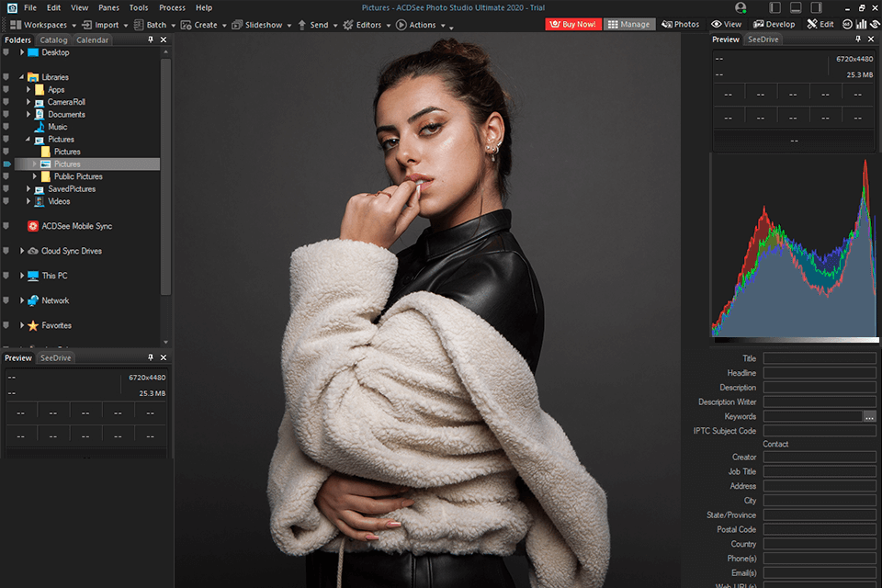This screenshot has height=588, width=882.
Task: Open the File menu
Action: [x=30, y=8]
